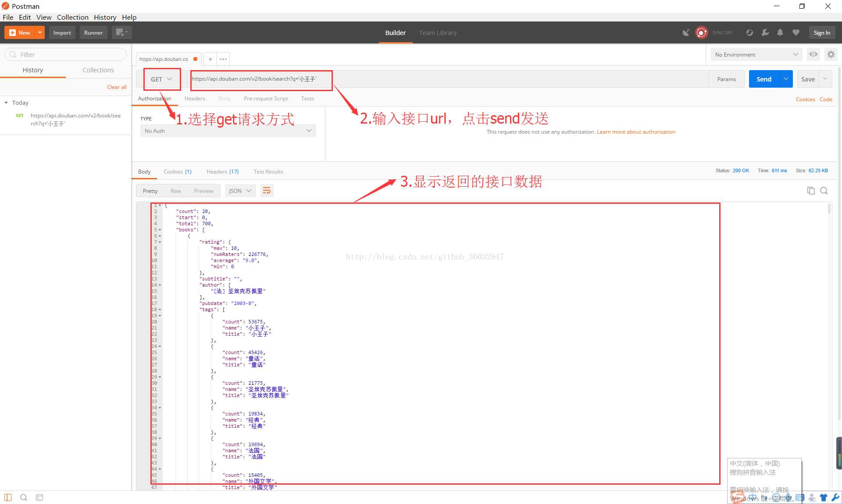Click the find magnifier icon in status bar
Viewport: 842px width, 504px height.
24,497
